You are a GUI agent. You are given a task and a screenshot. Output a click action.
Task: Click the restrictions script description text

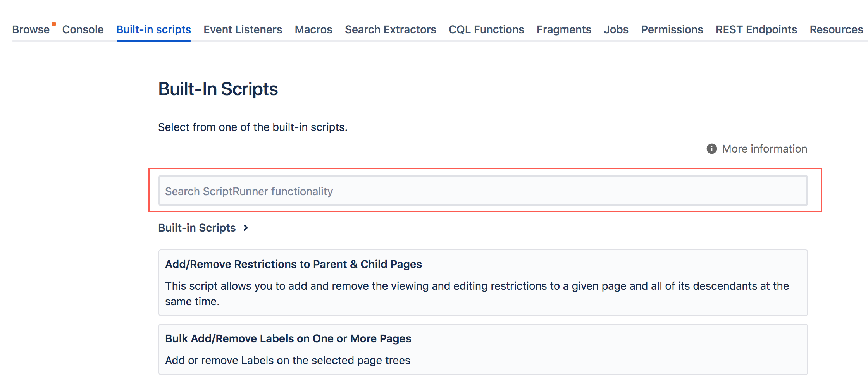click(x=477, y=294)
